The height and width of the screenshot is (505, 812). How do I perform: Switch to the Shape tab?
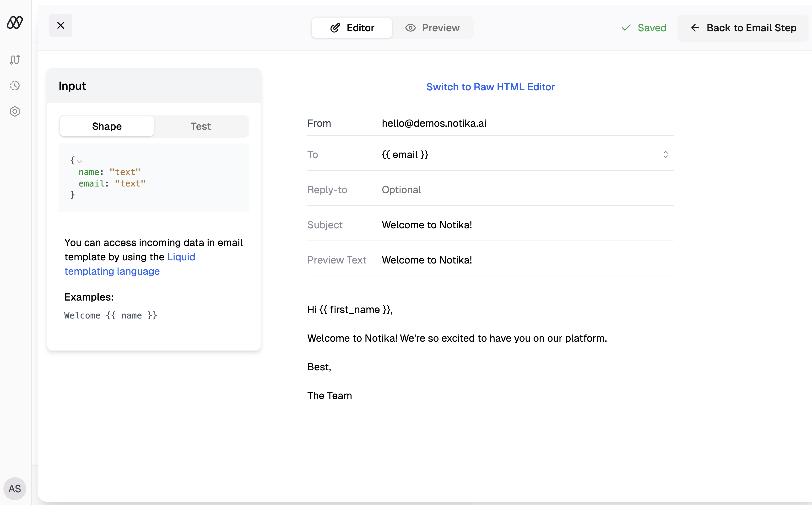click(x=107, y=126)
